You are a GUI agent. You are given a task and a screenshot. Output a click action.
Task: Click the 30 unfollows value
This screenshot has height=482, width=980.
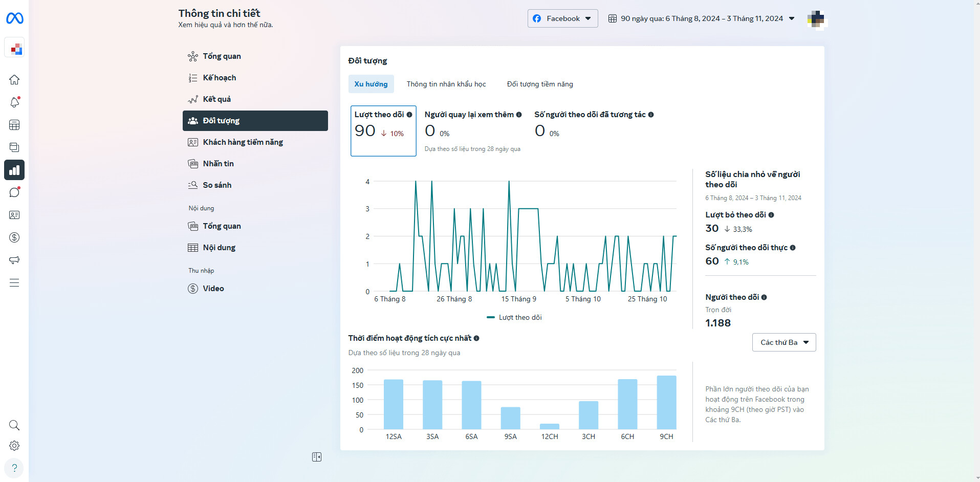(712, 228)
